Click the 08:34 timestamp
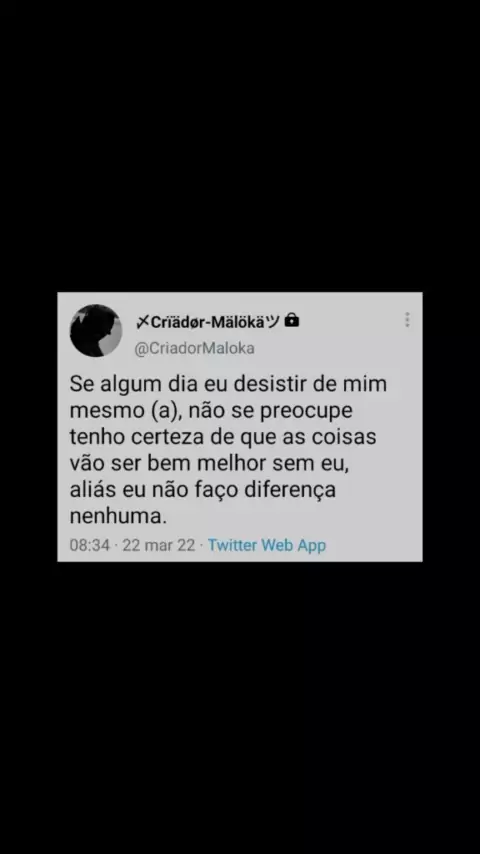480x854 pixels. [90, 545]
